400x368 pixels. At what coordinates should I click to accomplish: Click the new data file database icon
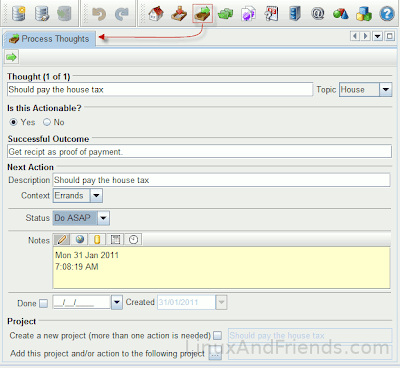[19, 13]
